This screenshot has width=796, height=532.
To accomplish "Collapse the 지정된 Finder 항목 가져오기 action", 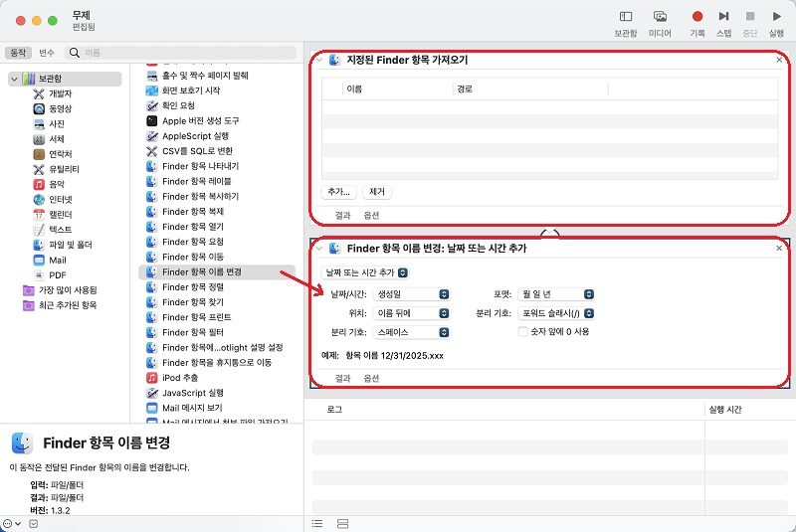I will point(318,60).
